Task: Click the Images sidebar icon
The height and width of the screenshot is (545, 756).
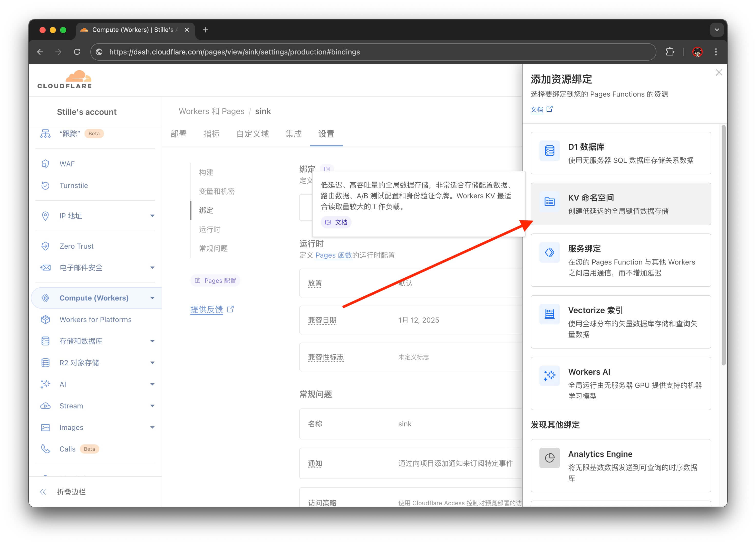Action: [x=45, y=427]
